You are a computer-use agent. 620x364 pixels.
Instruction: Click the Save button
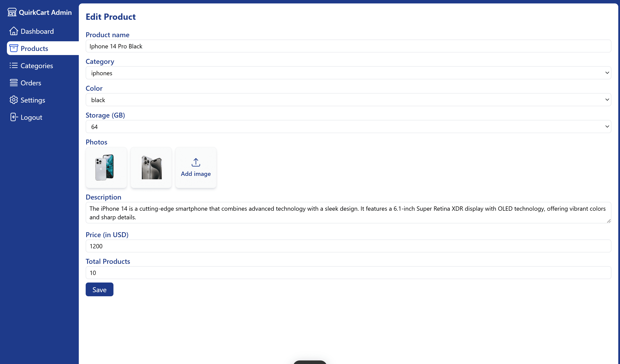click(x=99, y=290)
